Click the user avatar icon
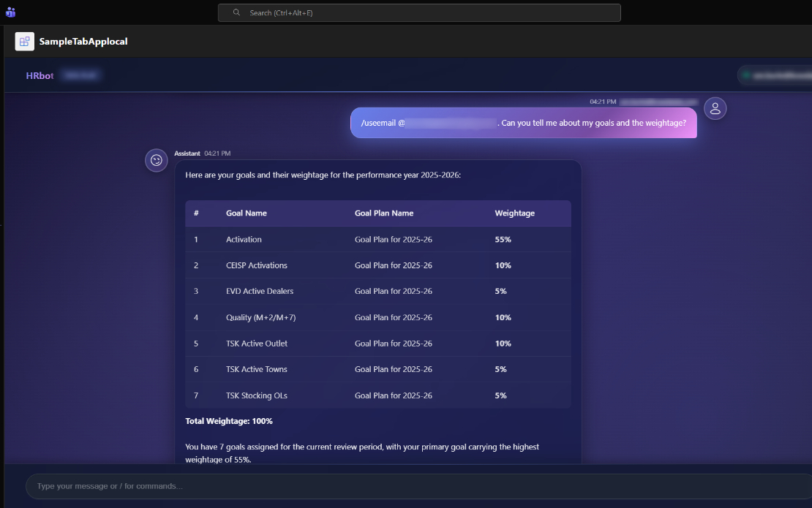Image resolution: width=812 pixels, height=508 pixels. pos(715,109)
